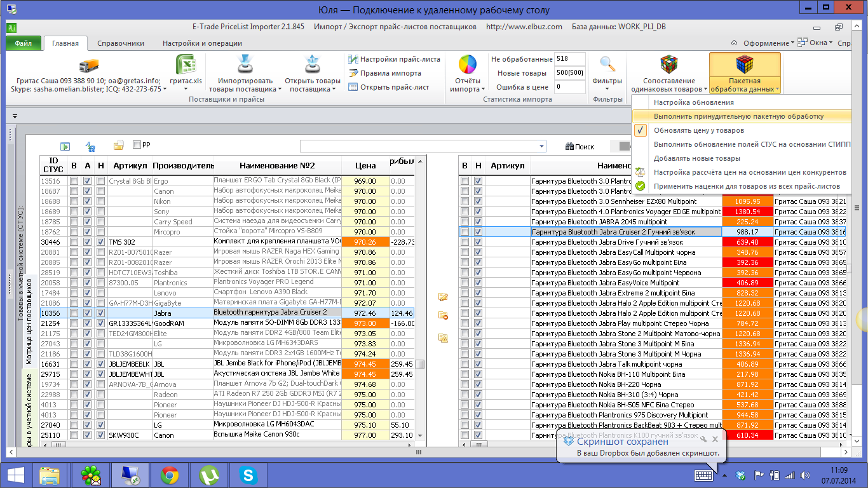Open the on-screen keyboard tray icon
This screenshot has height=488, width=868.
tap(703, 475)
